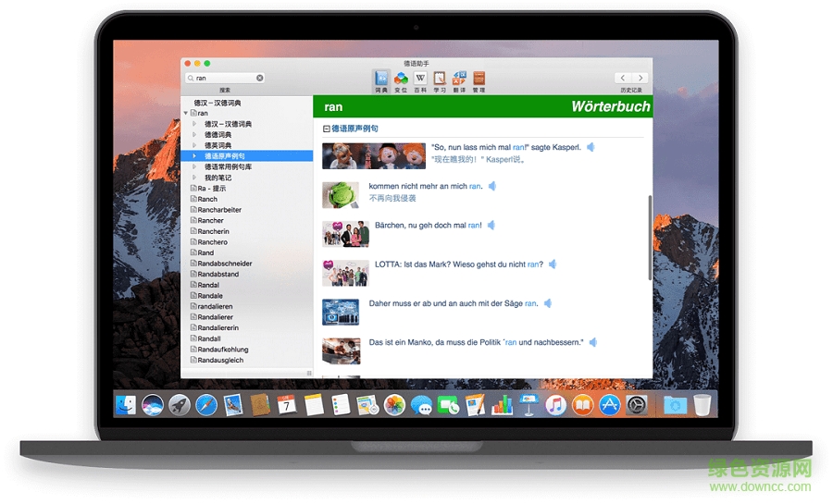833x504 pixels.
Task: Open the 词典 dictionary toolbar icon
Action: 381,80
